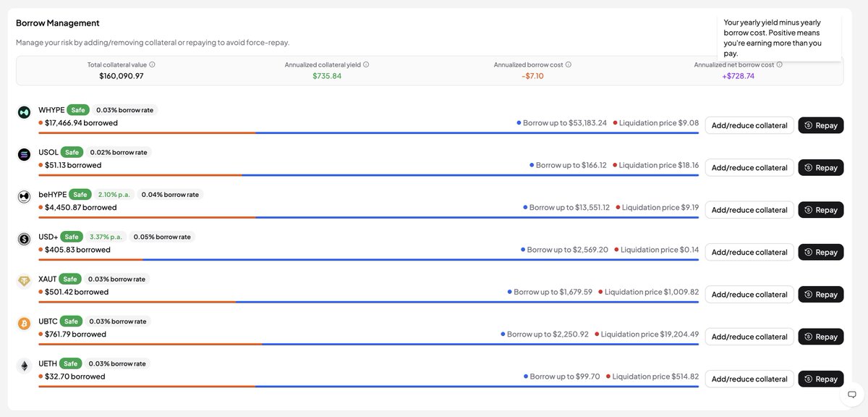Add/reduce collateral for UETH
The image size is (868, 417).
(x=749, y=379)
